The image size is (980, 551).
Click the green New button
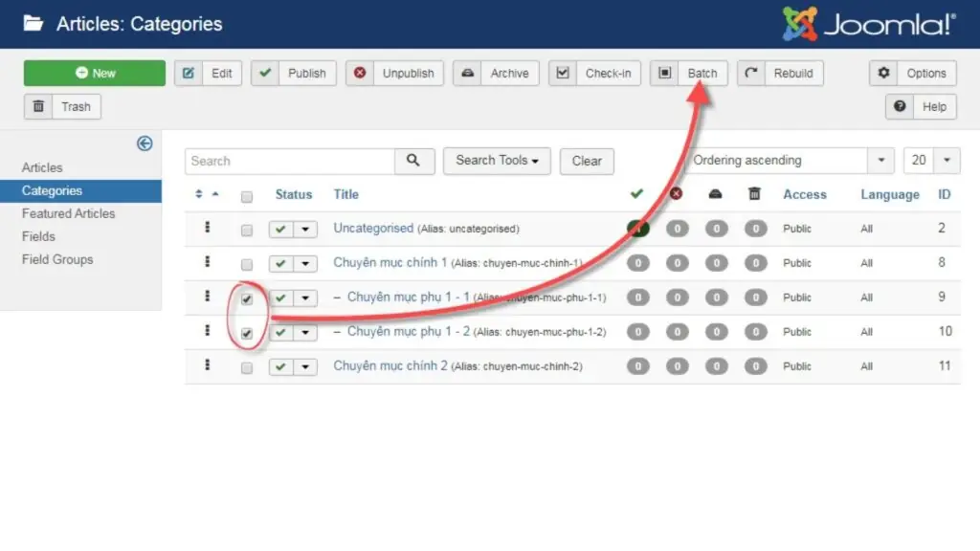point(95,73)
